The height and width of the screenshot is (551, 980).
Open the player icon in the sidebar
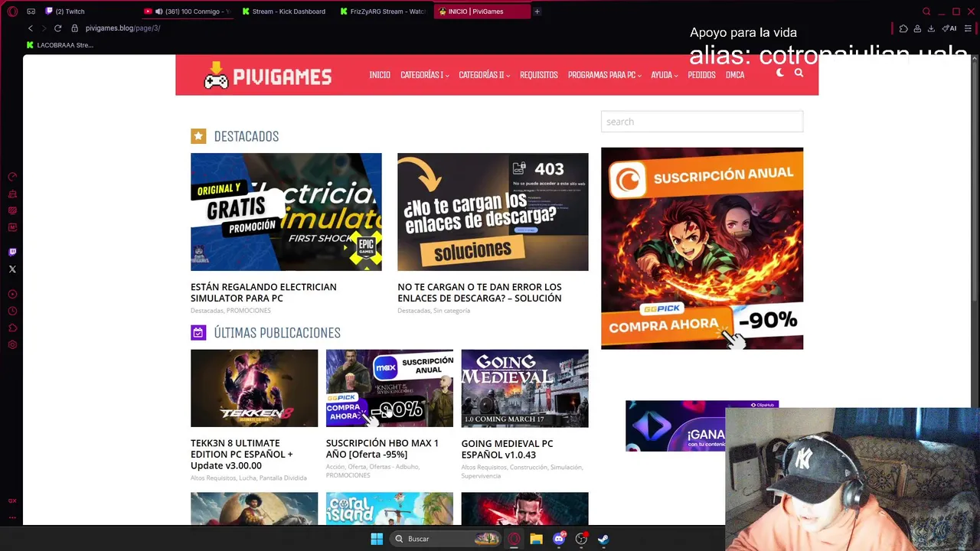click(x=12, y=294)
